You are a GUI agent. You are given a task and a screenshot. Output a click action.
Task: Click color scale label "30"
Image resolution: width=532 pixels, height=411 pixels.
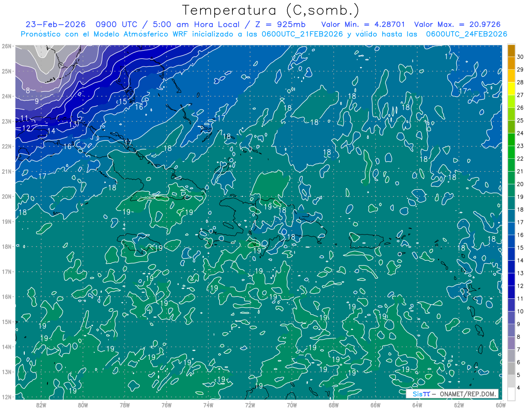[x=520, y=57]
